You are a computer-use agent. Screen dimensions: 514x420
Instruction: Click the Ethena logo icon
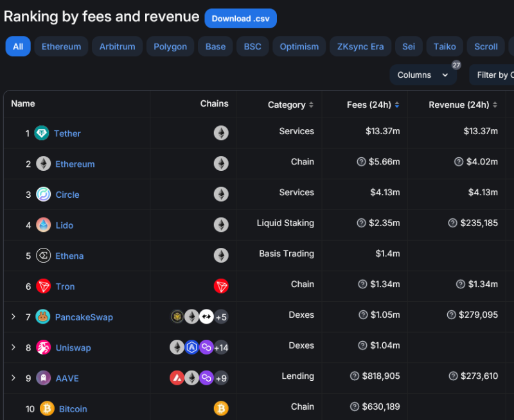(x=43, y=256)
